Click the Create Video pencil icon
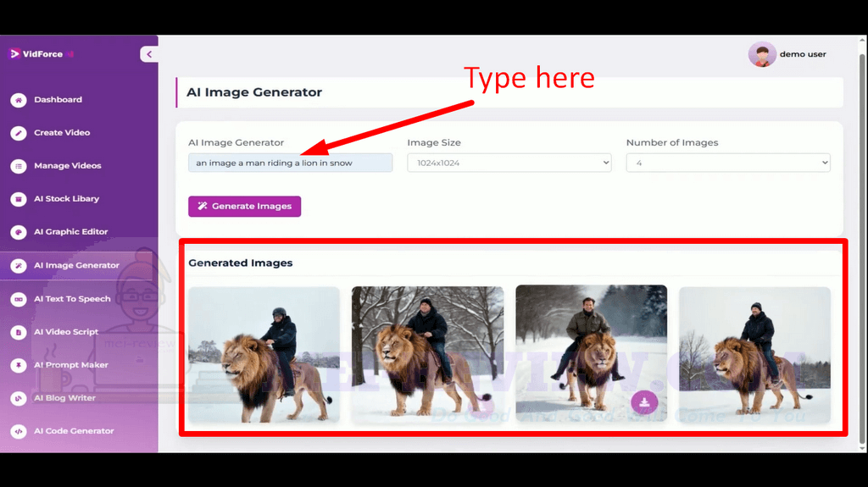The width and height of the screenshot is (868, 487). [19, 133]
